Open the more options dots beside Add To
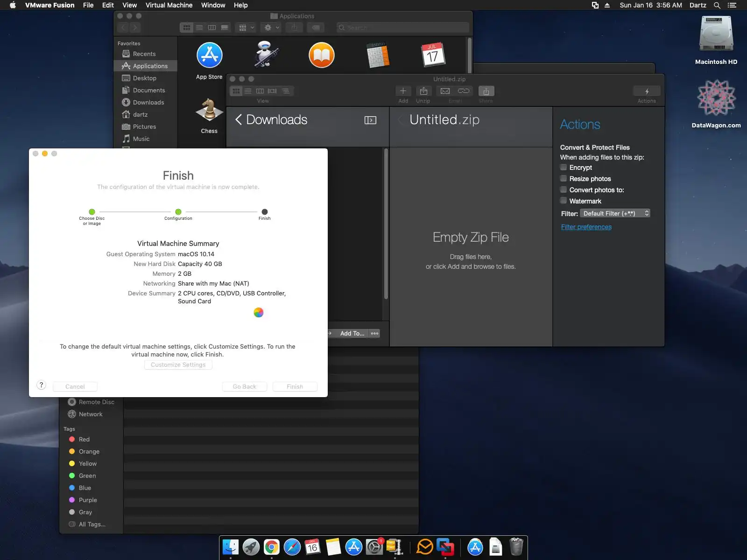 [374, 333]
